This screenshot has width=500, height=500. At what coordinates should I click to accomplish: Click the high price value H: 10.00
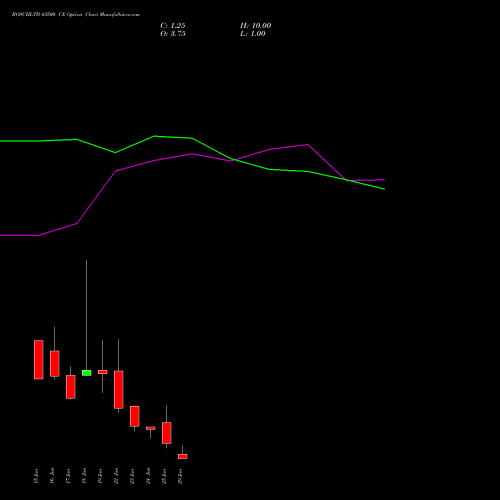[x=255, y=26]
